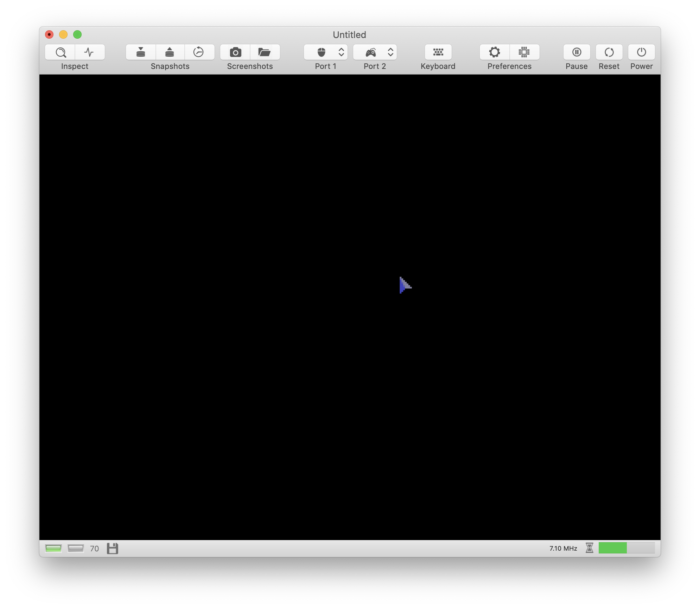The width and height of the screenshot is (700, 609).
Task: Click the mouse icon for Port 1
Action: pos(321,52)
